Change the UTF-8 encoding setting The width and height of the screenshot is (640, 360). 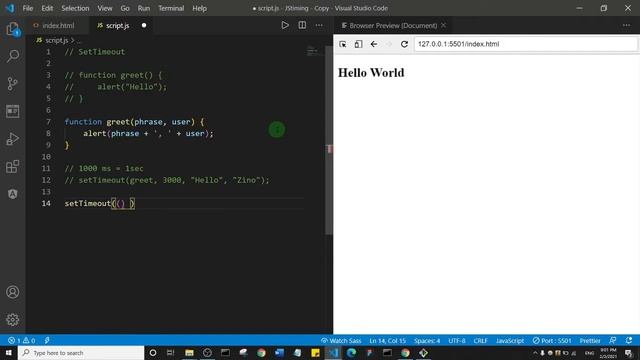tap(457, 340)
